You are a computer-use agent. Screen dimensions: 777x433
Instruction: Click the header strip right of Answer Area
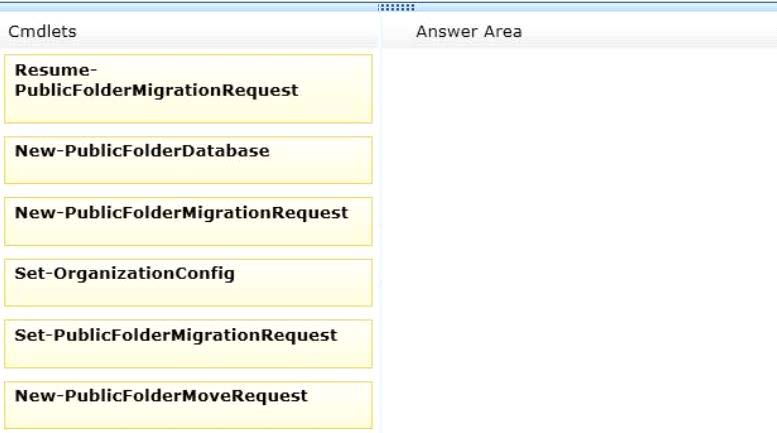(649, 32)
